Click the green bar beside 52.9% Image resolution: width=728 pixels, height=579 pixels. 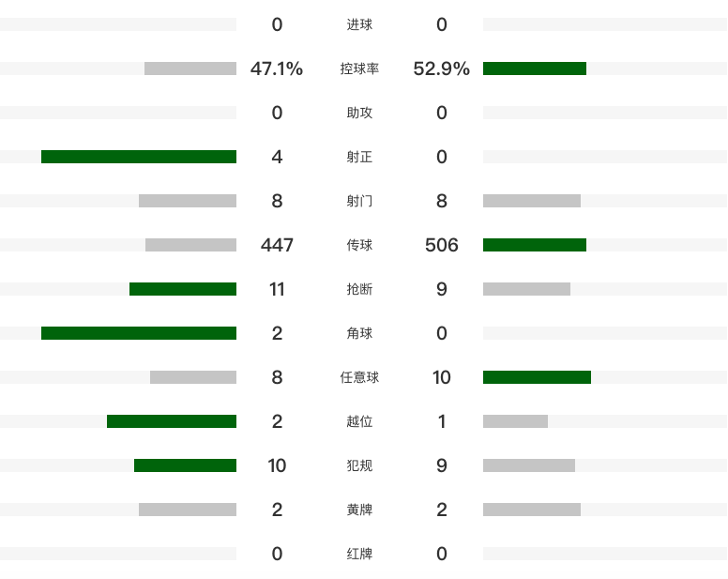tap(535, 69)
